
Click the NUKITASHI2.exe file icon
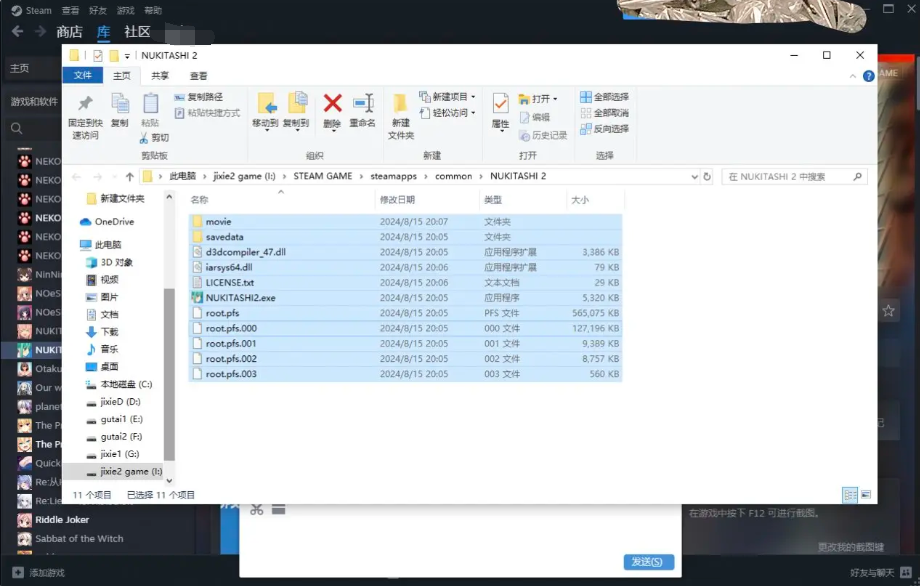pos(197,298)
